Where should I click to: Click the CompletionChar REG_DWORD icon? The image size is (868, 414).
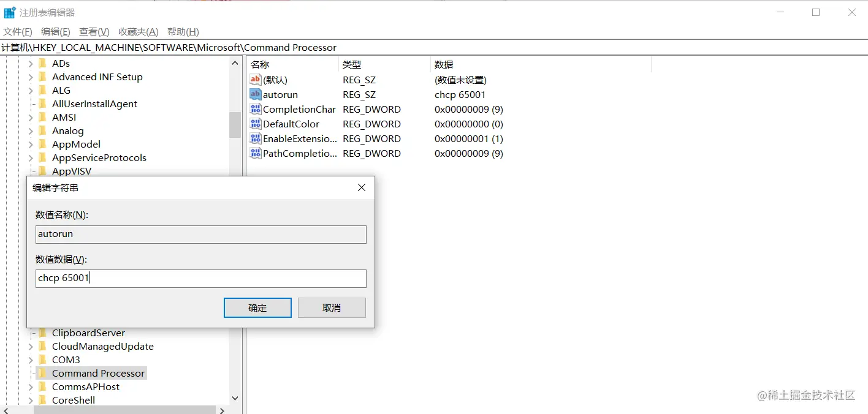tap(254, 109)
